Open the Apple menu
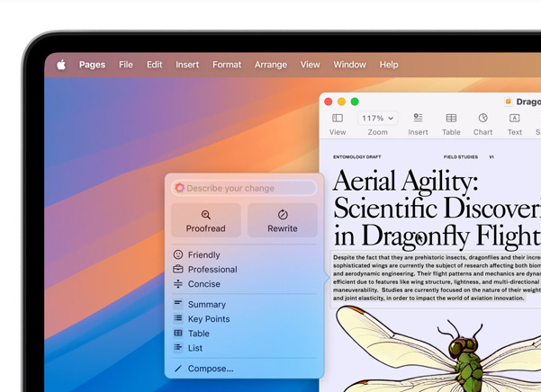 click(x=61, y=65)
